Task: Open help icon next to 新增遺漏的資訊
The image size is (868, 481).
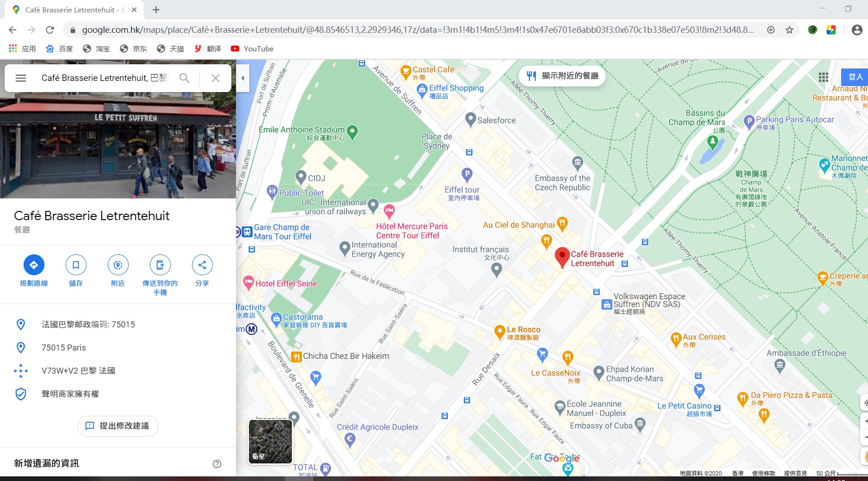Action: [x=217, y=464]
